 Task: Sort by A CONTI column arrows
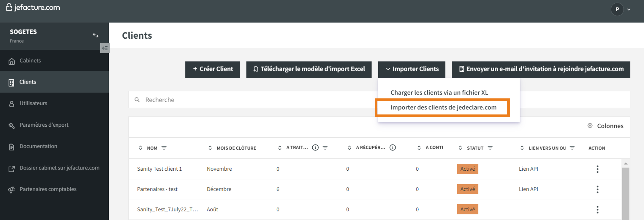pos(419,148)
